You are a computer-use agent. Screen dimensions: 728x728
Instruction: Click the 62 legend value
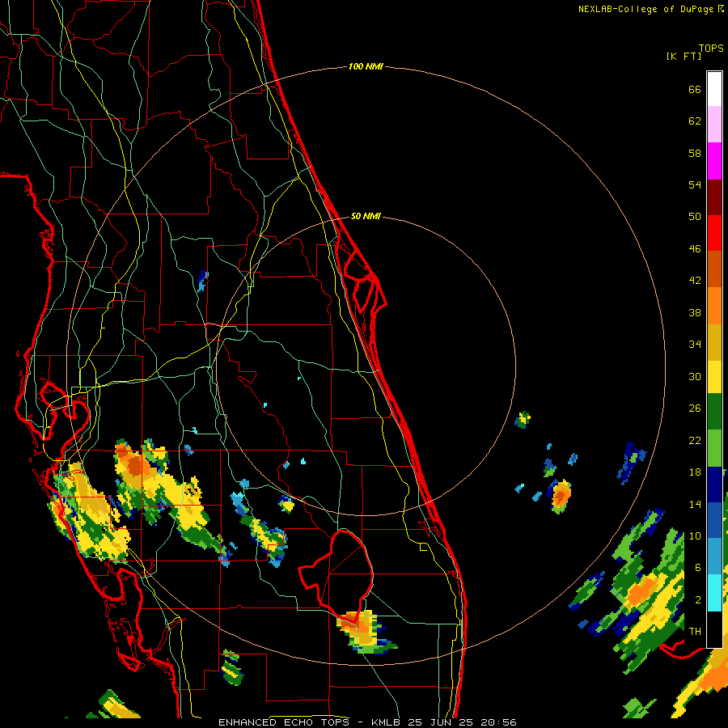pyautogui.click(x=695, y=121)
